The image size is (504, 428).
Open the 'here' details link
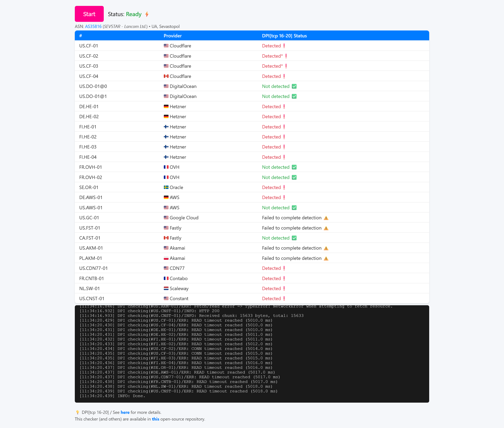125,412
